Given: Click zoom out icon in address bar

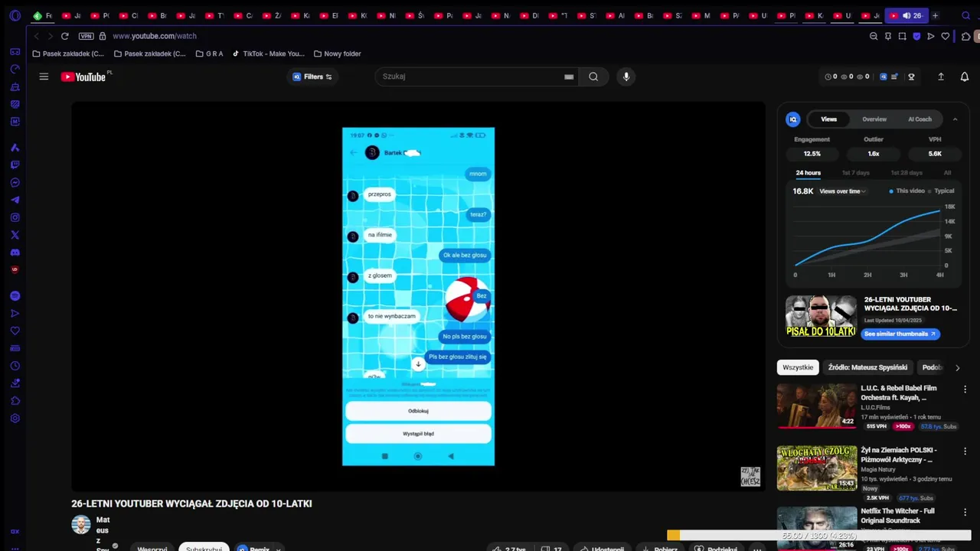Looking at the screenshot, I should 874,36.
